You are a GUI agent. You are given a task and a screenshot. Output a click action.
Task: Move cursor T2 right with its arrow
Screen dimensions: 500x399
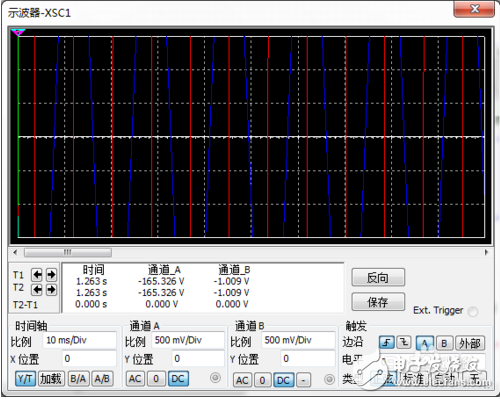(51, 289)
